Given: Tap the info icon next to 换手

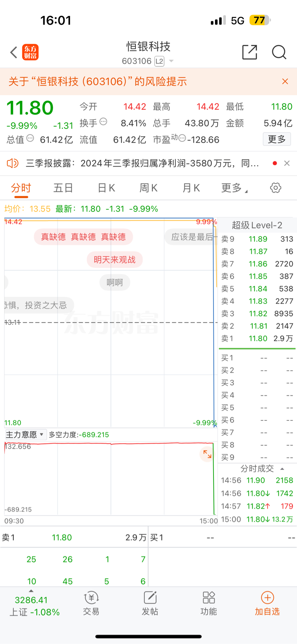Looking at the screenshot, I should 103,122.
